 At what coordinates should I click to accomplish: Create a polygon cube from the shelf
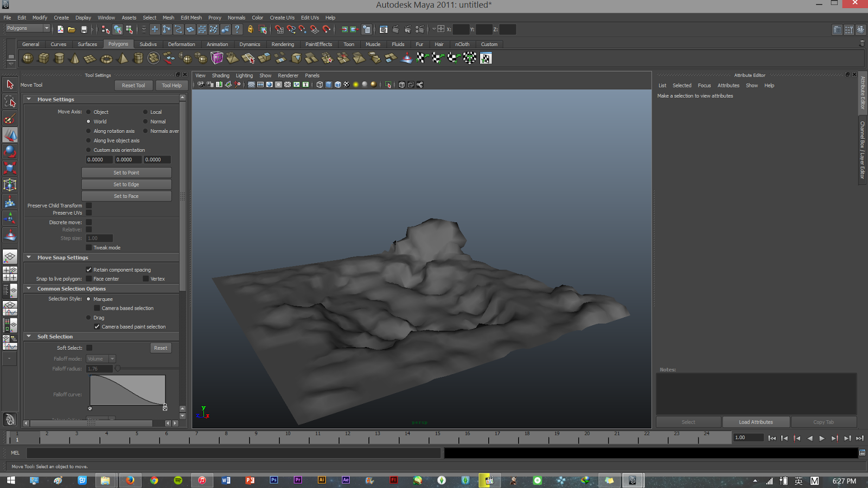(x=43, y=58)
